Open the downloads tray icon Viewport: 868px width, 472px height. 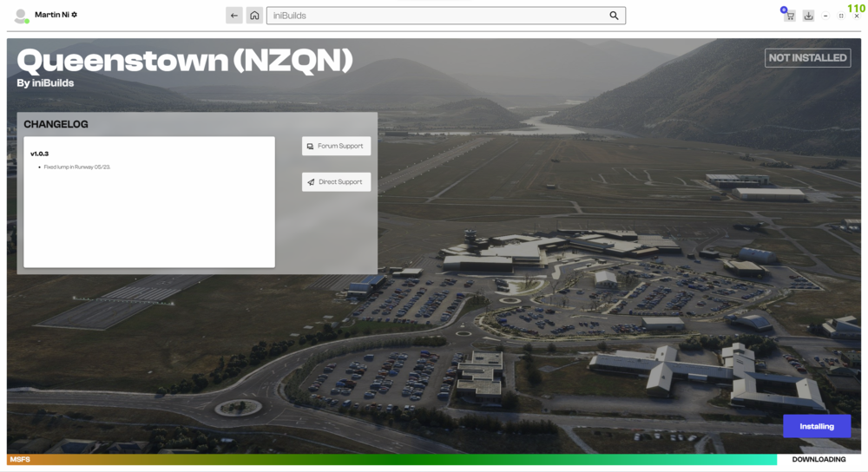point(808,16)
